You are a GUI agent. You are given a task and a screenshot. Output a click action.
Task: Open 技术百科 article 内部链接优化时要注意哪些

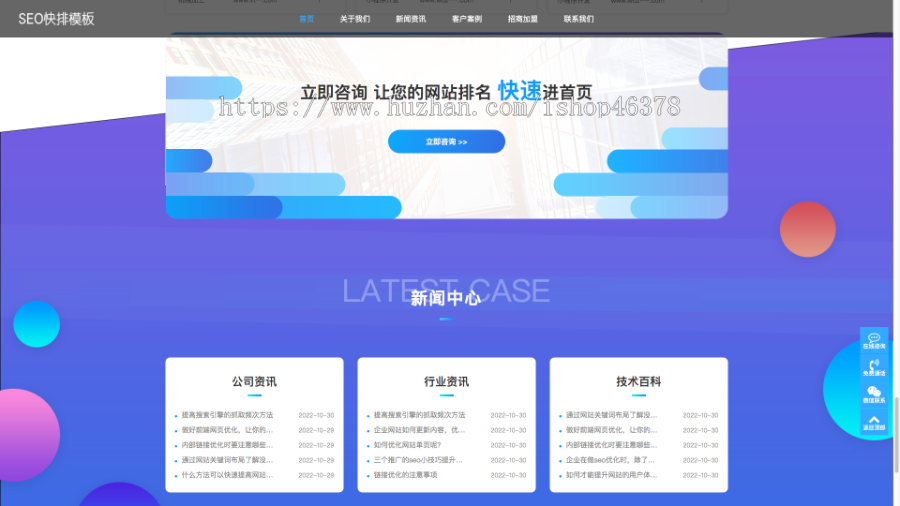611,445
